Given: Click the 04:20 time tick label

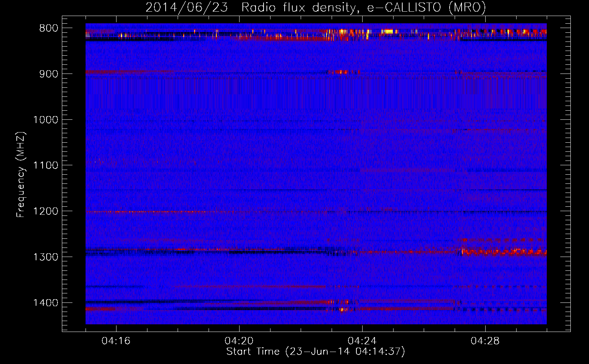Looking at the screenshot, I should [239, 341].
